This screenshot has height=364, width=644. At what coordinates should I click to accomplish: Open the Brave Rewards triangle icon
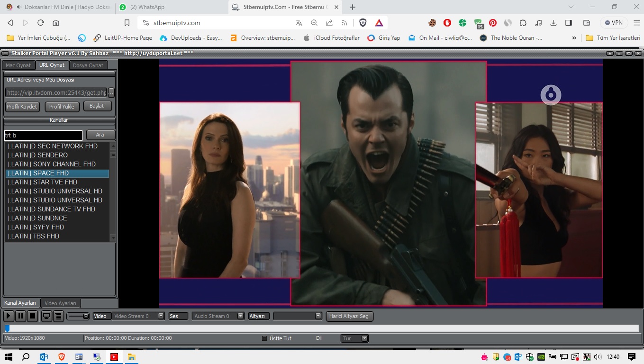click(379, 23)
